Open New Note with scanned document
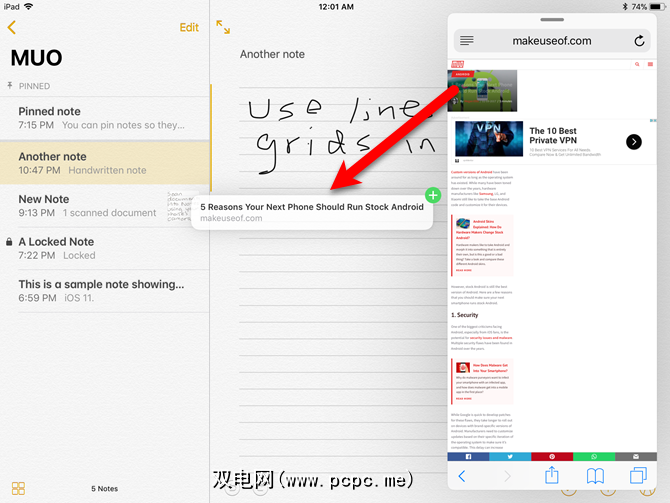Screen dimensions: 670x503 click(x=105, y=206)
